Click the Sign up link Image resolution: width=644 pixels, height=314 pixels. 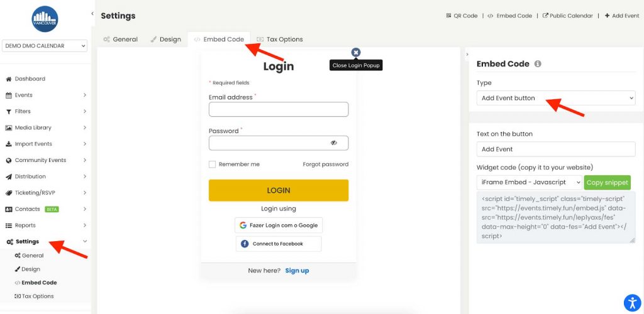[x=297, y=271]
